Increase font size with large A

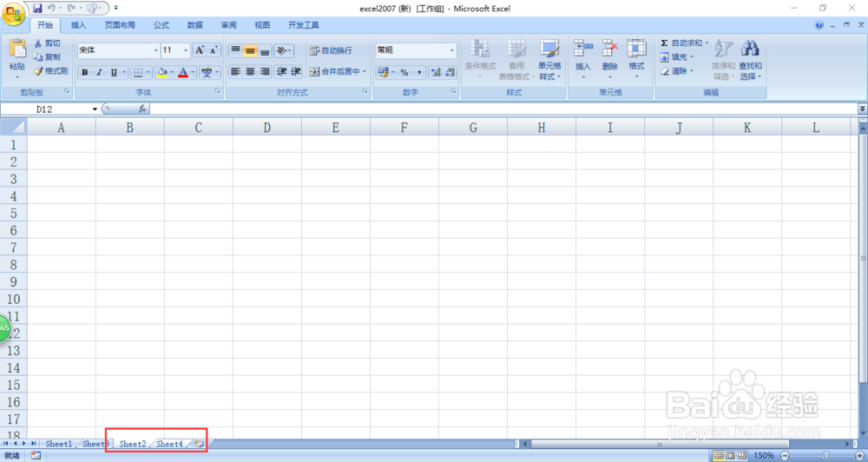[200, 50]
